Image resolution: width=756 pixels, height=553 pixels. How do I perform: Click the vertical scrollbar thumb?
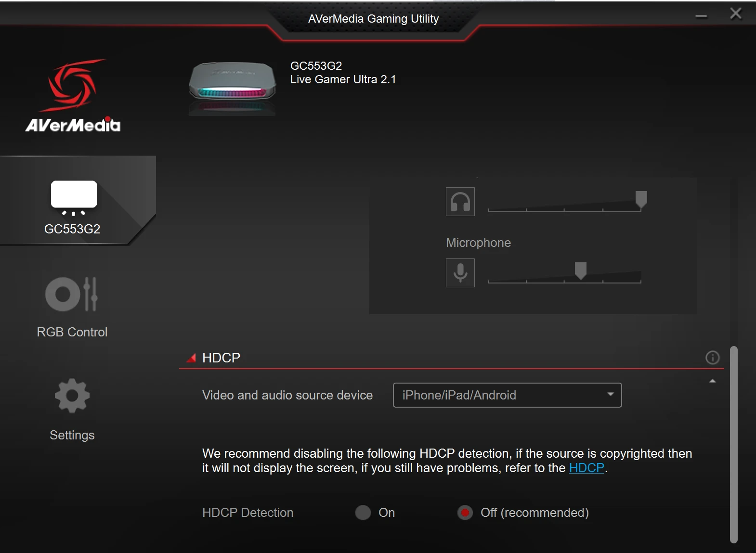pyautogui.click(x=733, y=443)
